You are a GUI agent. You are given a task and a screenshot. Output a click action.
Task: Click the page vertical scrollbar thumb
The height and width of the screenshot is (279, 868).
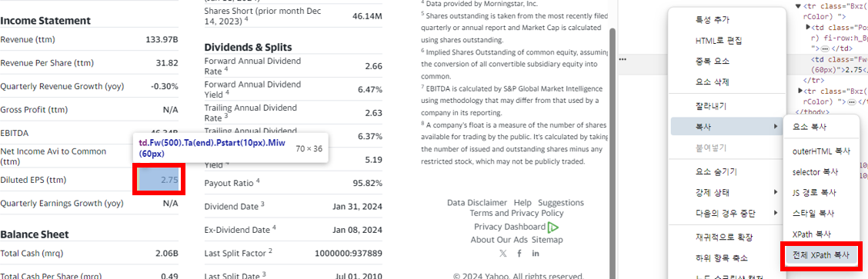pyautogui.click(x=613, y=149)
